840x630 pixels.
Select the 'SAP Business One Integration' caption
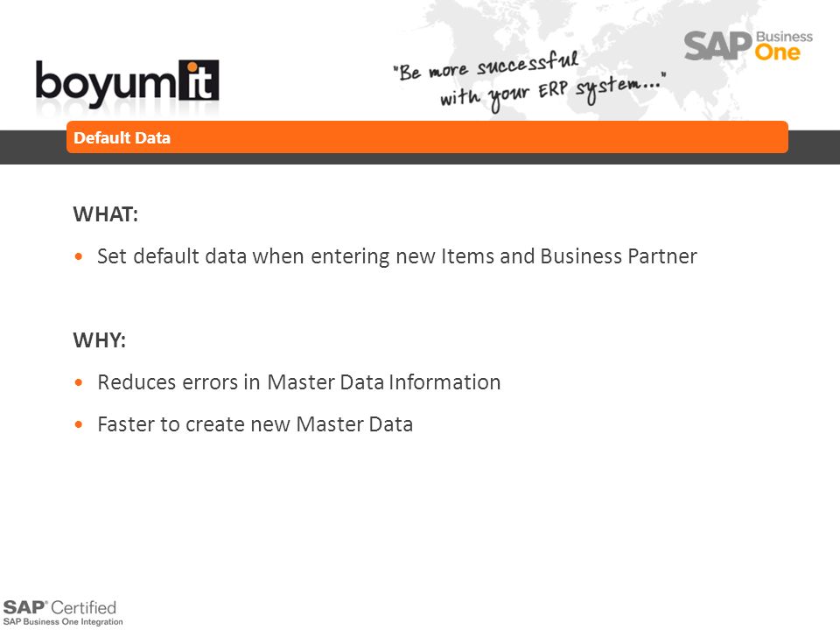click(63, 622)
